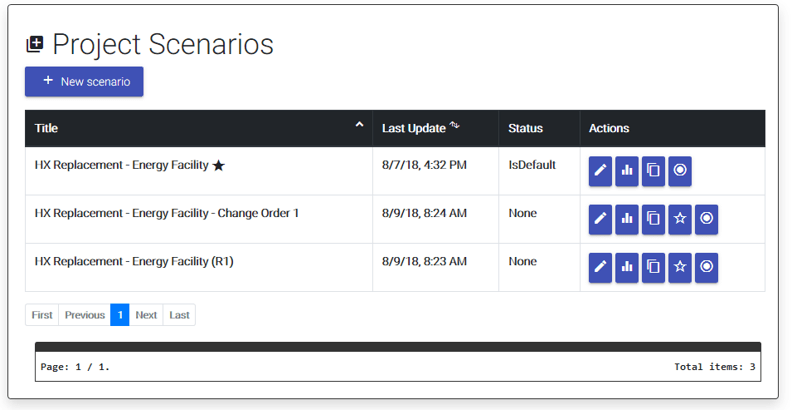
Task: Click the Status column header
Action: (525, 128)
